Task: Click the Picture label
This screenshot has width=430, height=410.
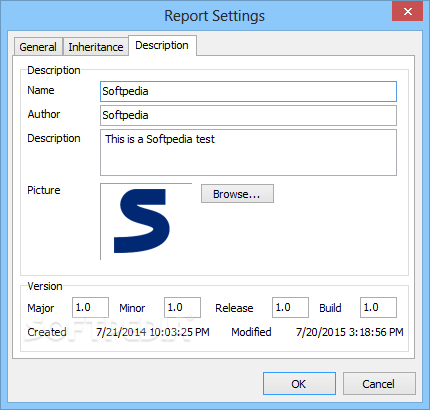Action: pos(44,190)
